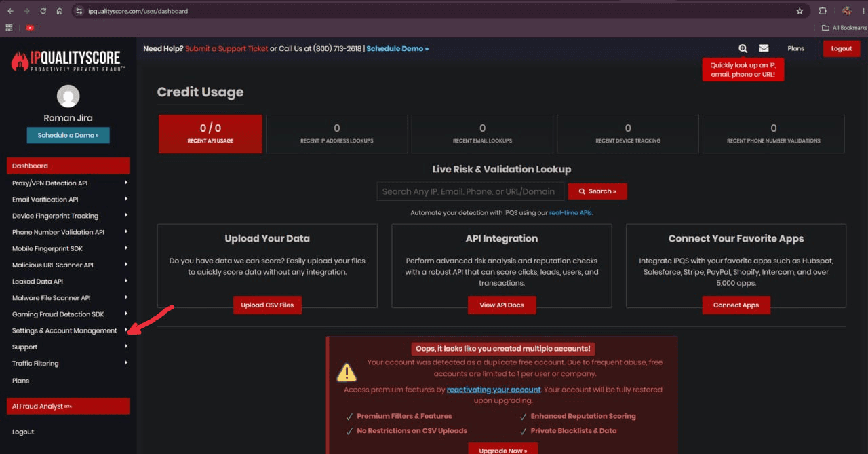Click Logout in the sidebar

click(23, 432)
